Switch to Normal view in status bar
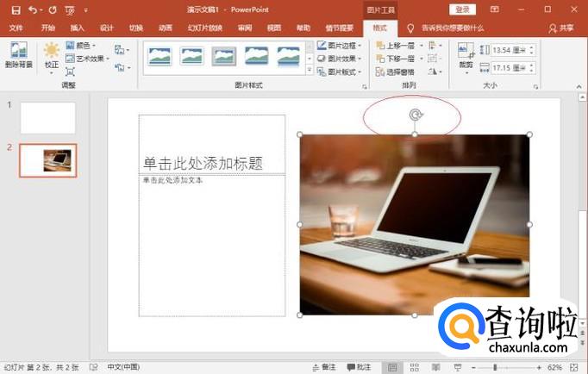This screenshot has width=588, height=374. pyautogui.click(x=392, y=367)
